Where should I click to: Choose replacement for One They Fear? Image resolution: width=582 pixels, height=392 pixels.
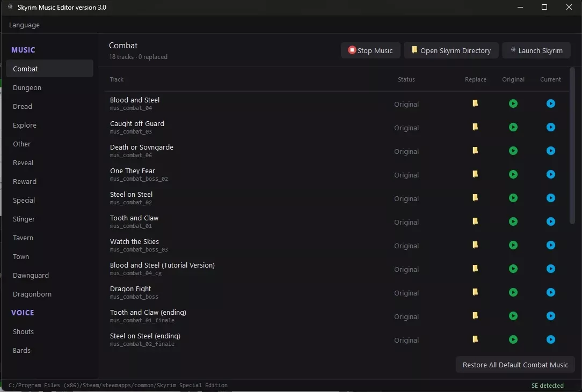[x=475, y=174]
